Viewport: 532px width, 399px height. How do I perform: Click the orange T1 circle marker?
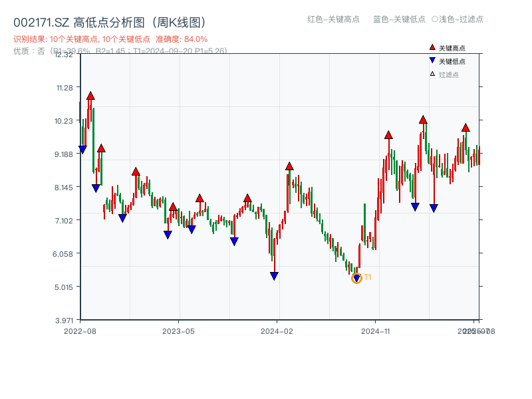(356, 279)
